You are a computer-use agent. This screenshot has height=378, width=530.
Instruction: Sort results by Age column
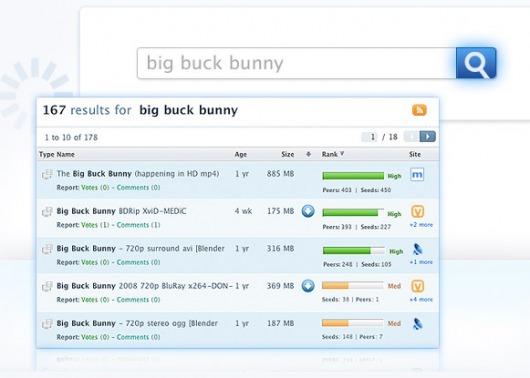[241, 154]
